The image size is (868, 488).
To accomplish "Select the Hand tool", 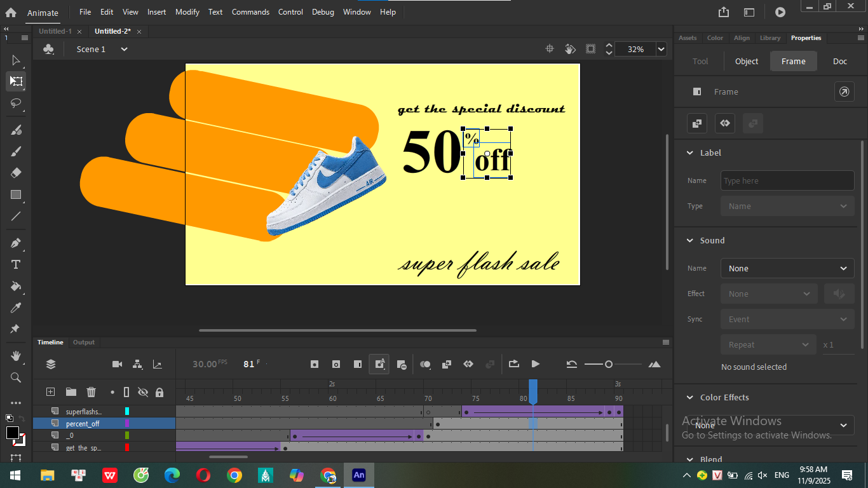I will (16, 356).
